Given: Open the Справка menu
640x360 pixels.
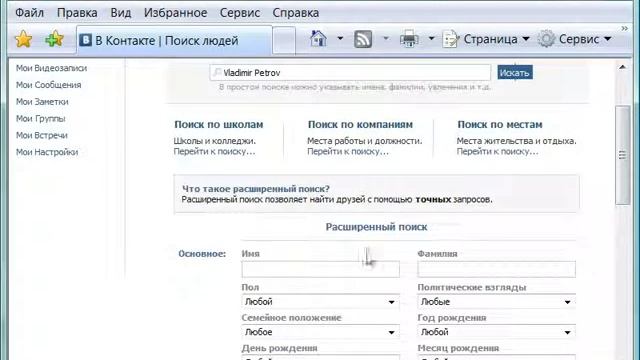Looking at the screenshot, I should (x=296, y=13).
